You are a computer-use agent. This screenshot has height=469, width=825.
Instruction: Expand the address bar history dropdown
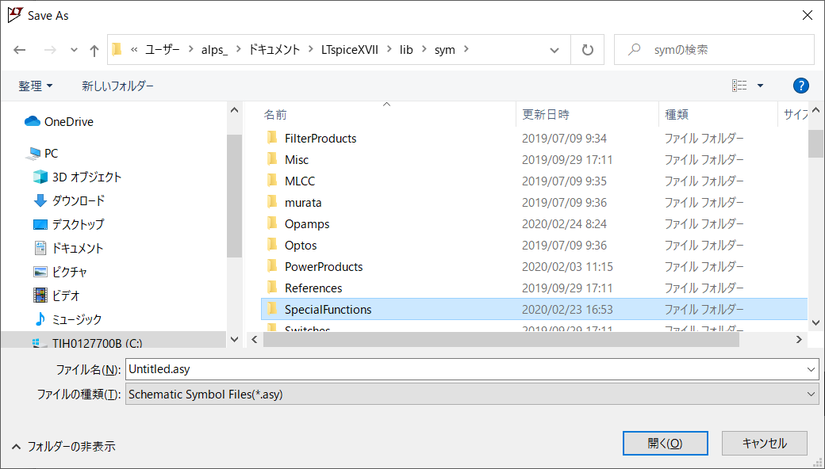[555, 49]
